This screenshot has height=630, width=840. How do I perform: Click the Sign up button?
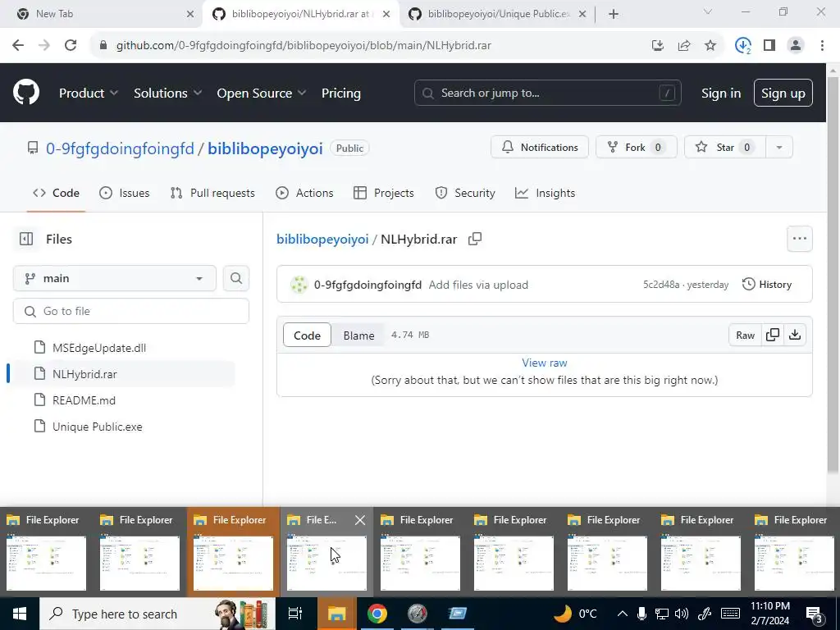(x=783, y=94)
